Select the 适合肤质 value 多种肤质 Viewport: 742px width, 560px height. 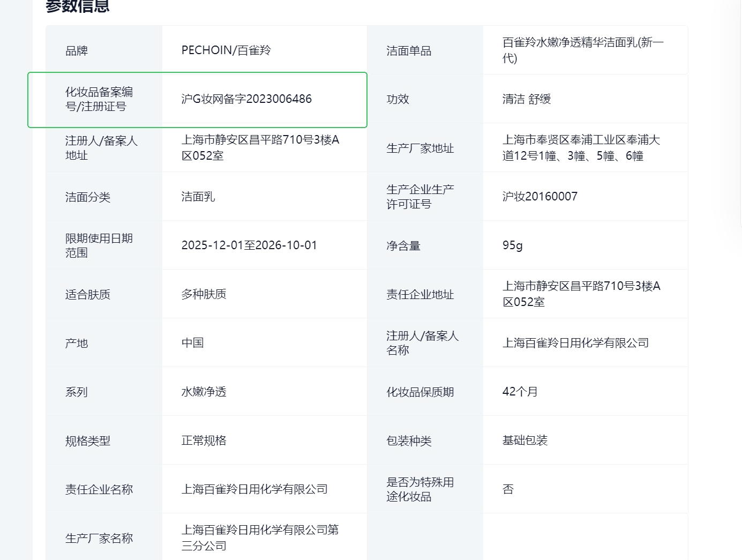pos(204,294)
